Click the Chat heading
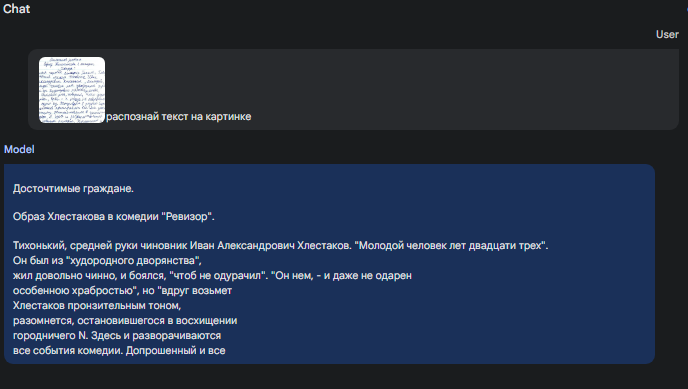The width and height of the screenshot is (688, 389). [17, 9]
